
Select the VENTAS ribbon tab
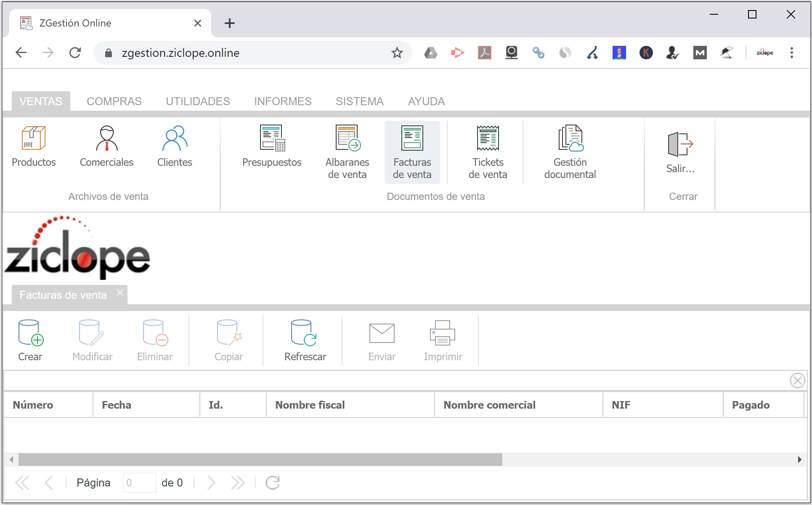click(41, 101)
